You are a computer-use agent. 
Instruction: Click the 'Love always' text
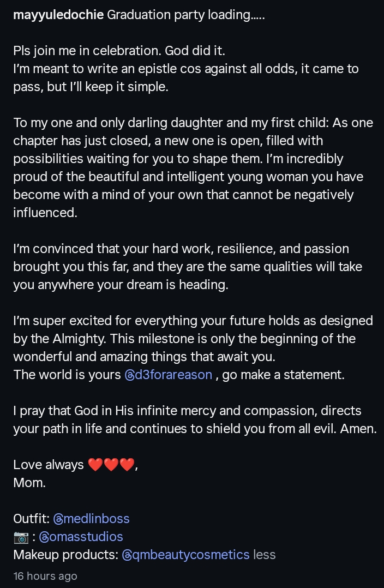tap(49, 465)
